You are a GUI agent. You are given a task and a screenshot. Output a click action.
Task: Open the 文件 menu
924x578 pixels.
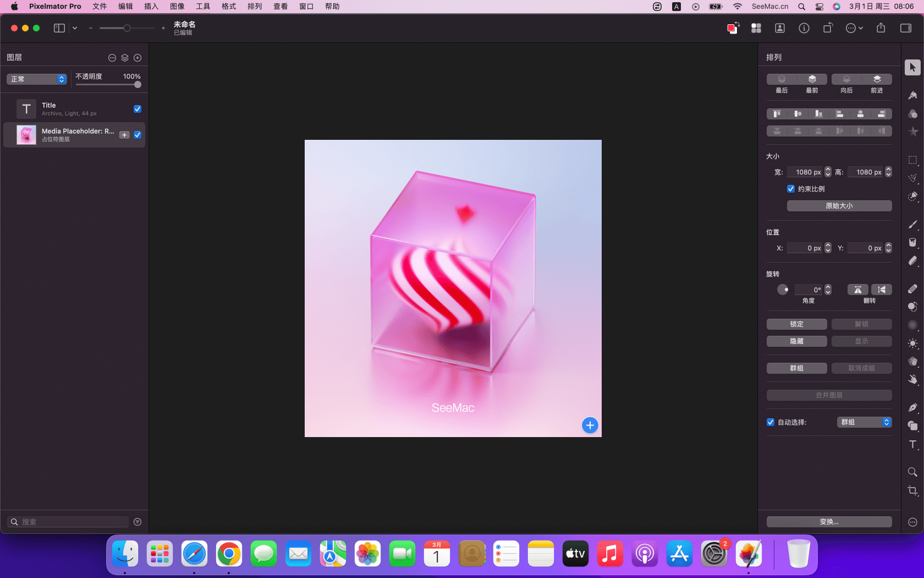click(100, 7)
